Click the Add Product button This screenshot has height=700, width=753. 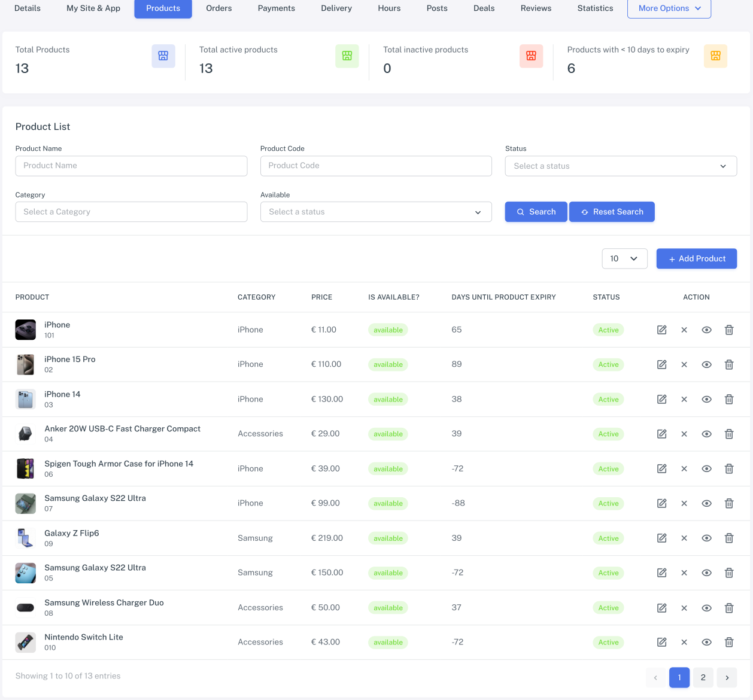[697, 258]
